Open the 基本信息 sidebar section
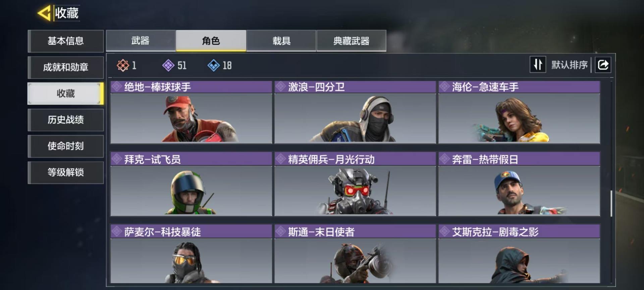 pyautogui.click(x=66, y=41)
